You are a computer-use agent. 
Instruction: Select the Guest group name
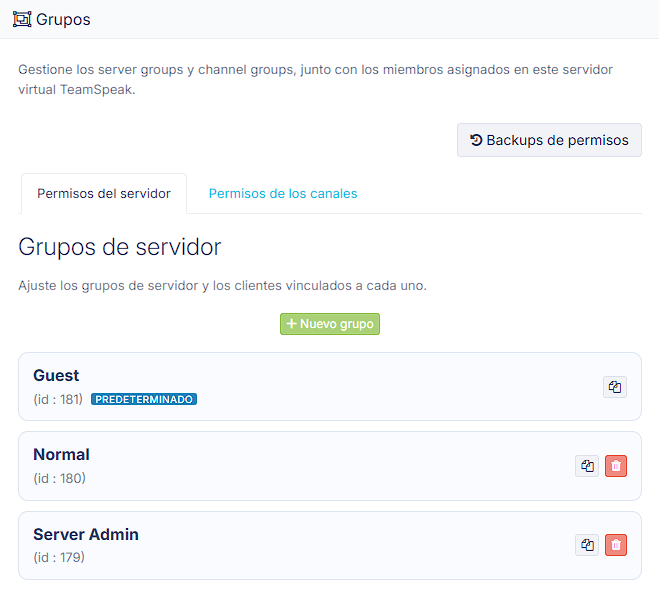[x=56, y=376]
